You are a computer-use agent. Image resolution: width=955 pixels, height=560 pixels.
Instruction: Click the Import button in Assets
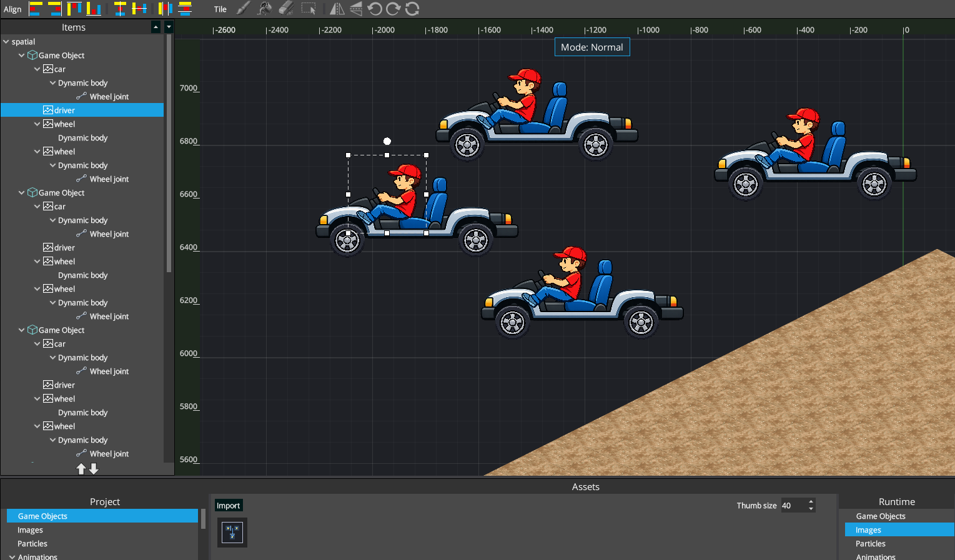[x=229, y=506]
